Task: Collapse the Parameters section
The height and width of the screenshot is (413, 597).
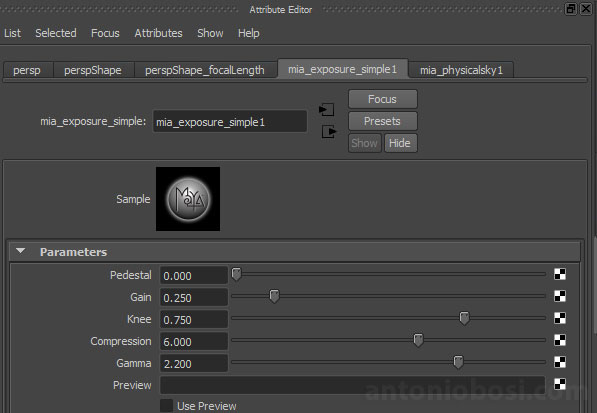Action: click(x=21, y=251)
